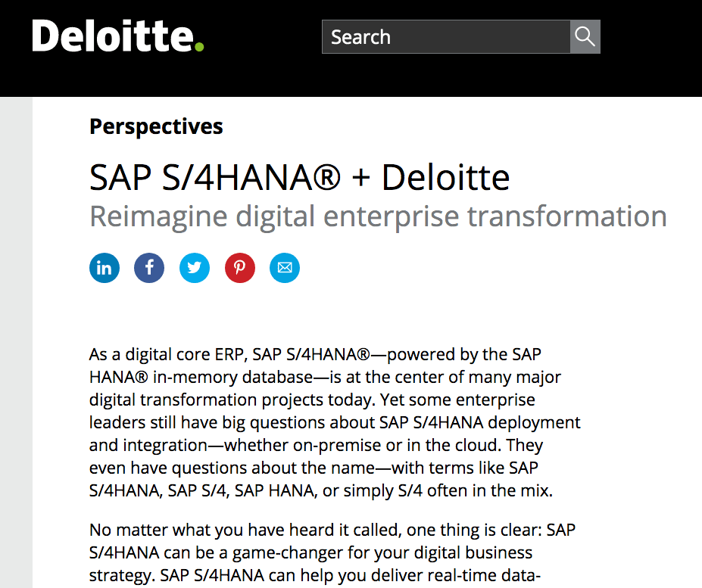Click the gray left margin strip

[x=16, y=342]
